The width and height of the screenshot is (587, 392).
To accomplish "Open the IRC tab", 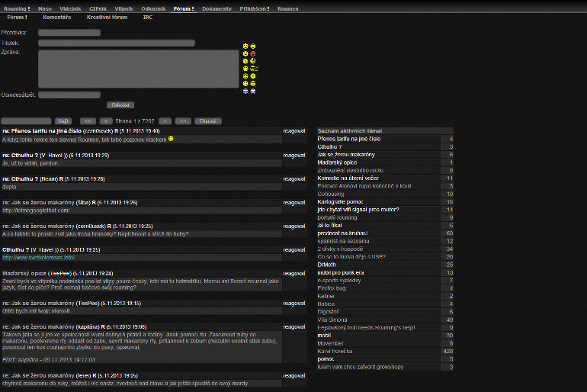I will (148, 18).
